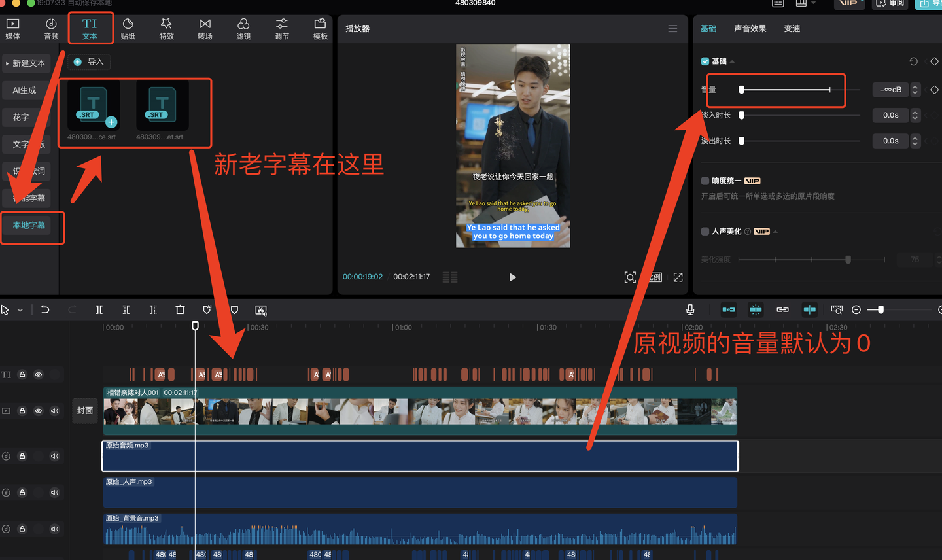Open the 贴纸 stickers tab
The image size is (942, 560).
(128, 29)
